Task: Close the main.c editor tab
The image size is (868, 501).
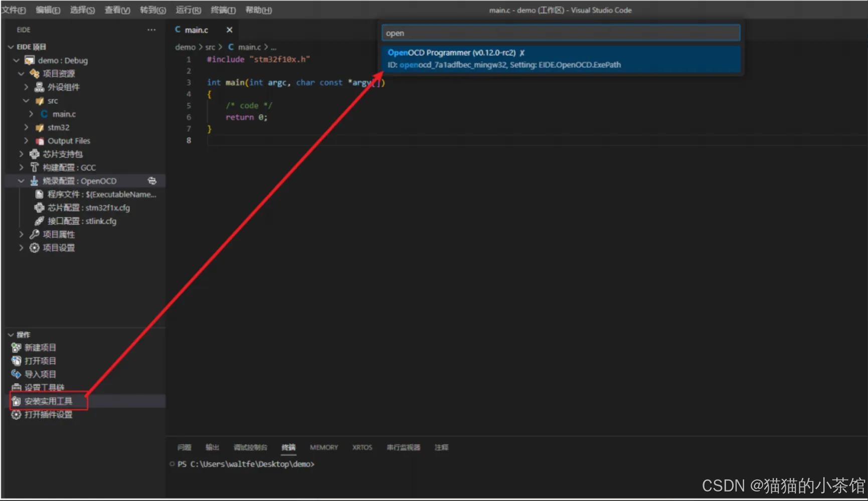Action: pyautogui.click(x=229, y=30)
